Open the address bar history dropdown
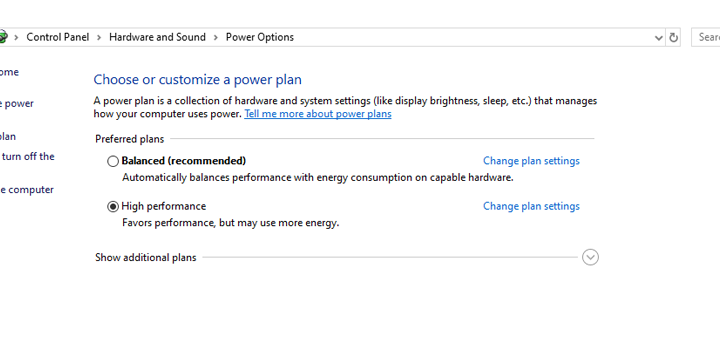The width and height of the screenshot is (720, 360). 658,38
